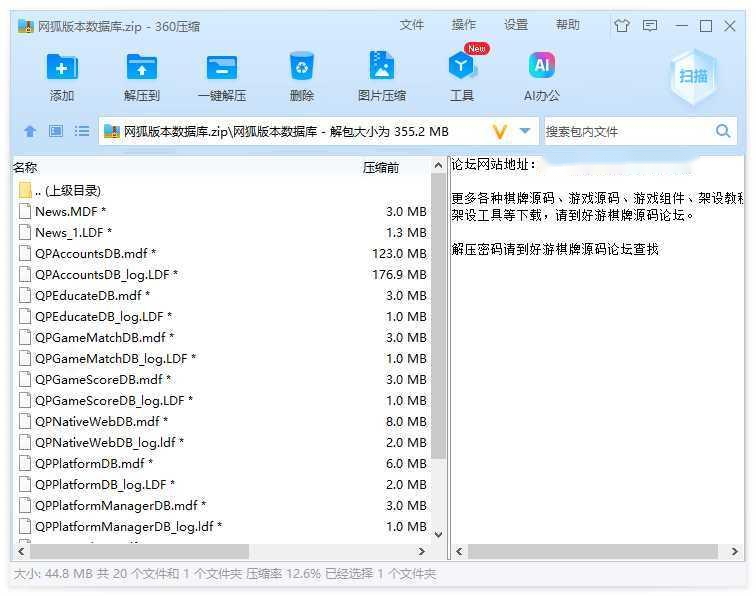This screenshot has width=756, height=596.
Task: Click the search magnifier icon
Action: tap(723, 131)
